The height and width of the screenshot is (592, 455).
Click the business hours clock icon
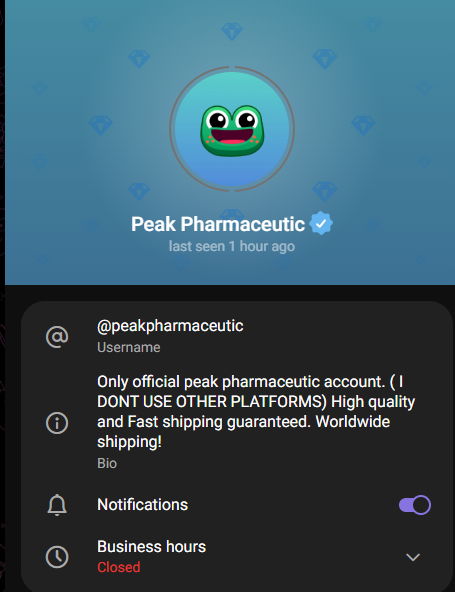pyautogui.click(x=57, y=557)
